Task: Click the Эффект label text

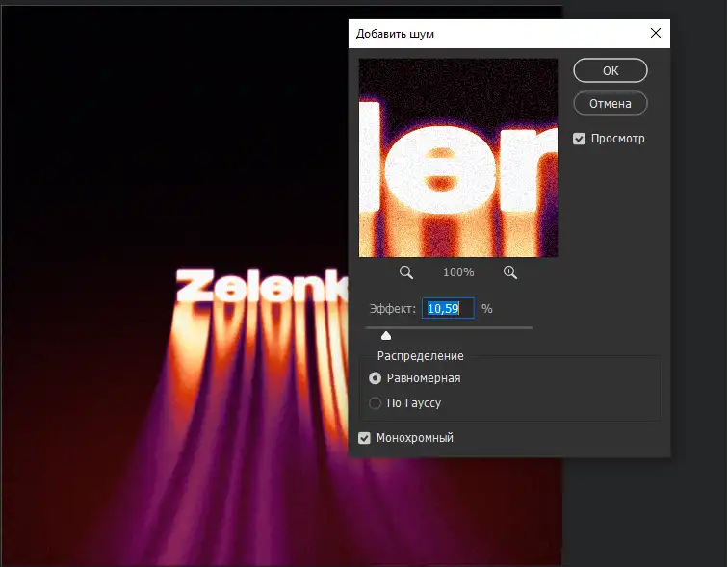Action: click(x=392, y=309)
